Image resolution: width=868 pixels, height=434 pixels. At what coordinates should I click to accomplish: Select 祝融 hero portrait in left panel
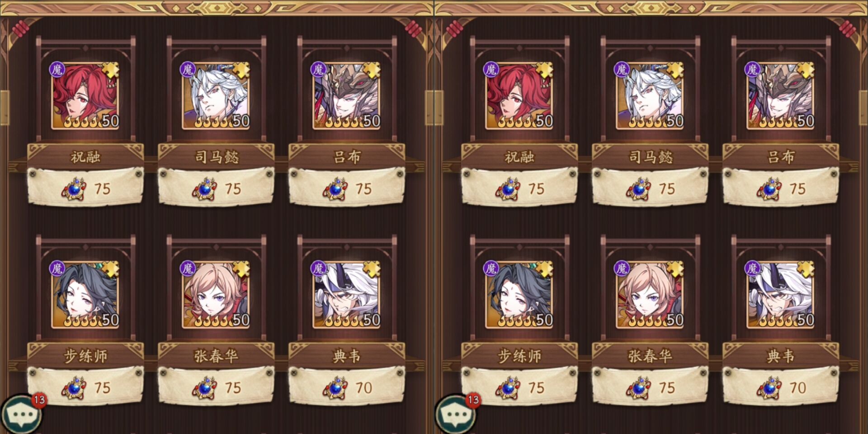(85, 96)
